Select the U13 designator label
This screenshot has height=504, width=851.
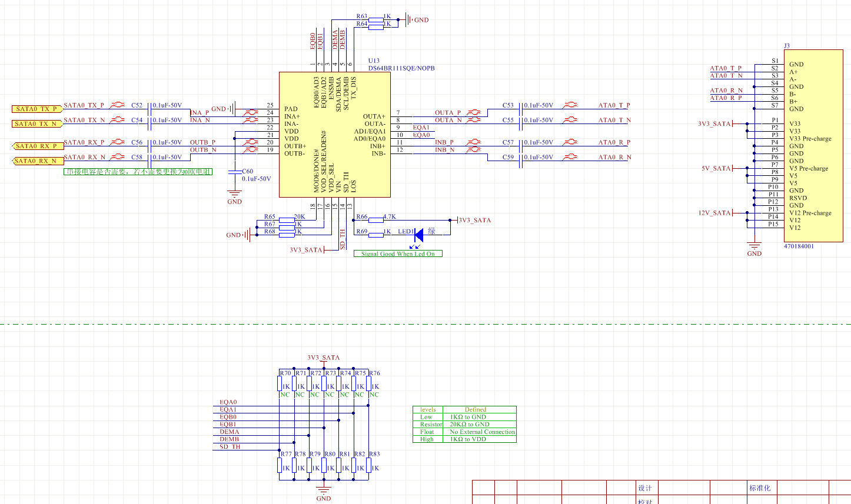click(374, 61)
